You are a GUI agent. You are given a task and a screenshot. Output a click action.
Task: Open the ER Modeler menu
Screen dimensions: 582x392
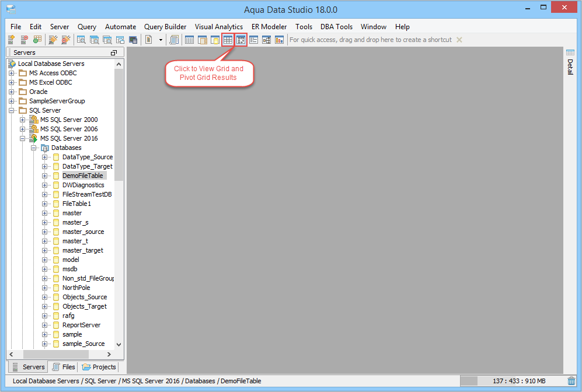[x=269, y=27]
